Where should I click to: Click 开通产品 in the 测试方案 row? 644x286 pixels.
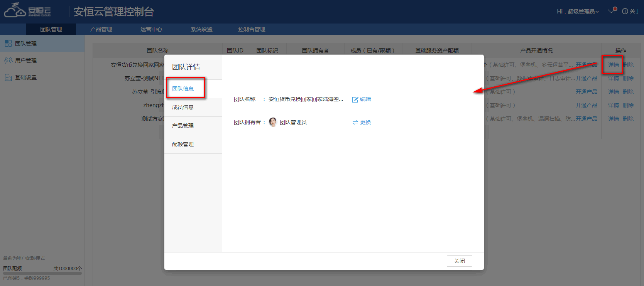[x=587, y=119]
